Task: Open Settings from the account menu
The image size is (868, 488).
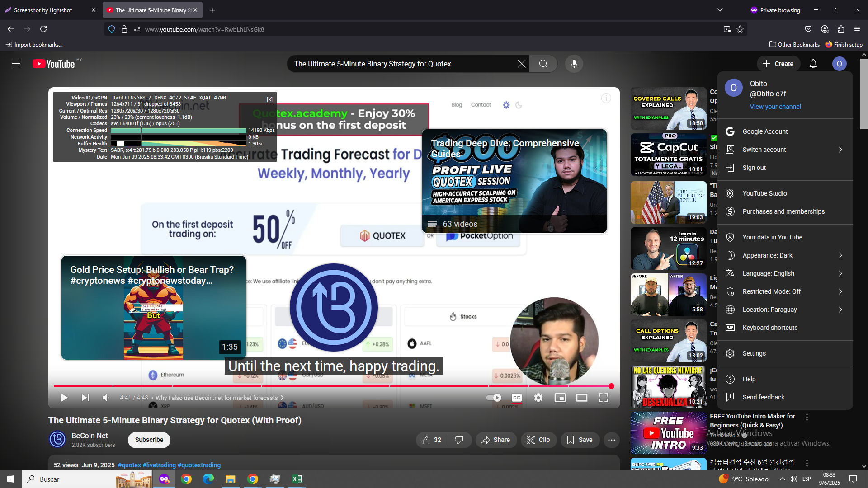Action: coord(785,353)
